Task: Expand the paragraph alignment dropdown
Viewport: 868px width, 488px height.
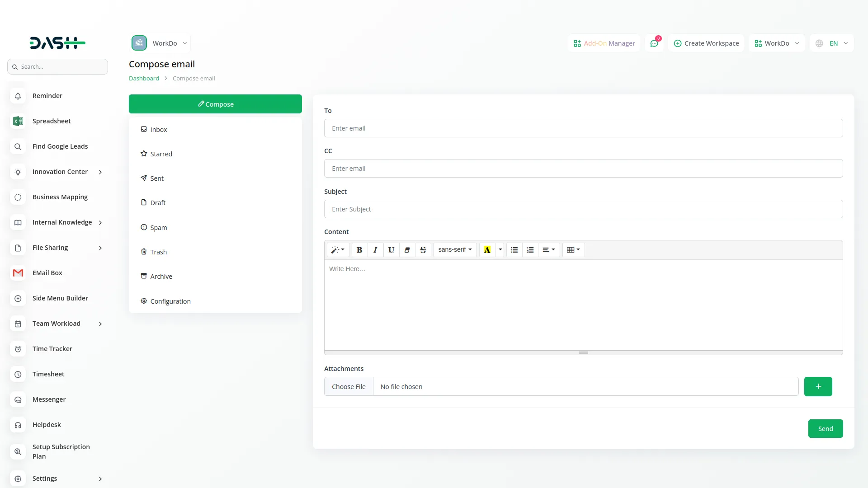Action: [549, 250]
